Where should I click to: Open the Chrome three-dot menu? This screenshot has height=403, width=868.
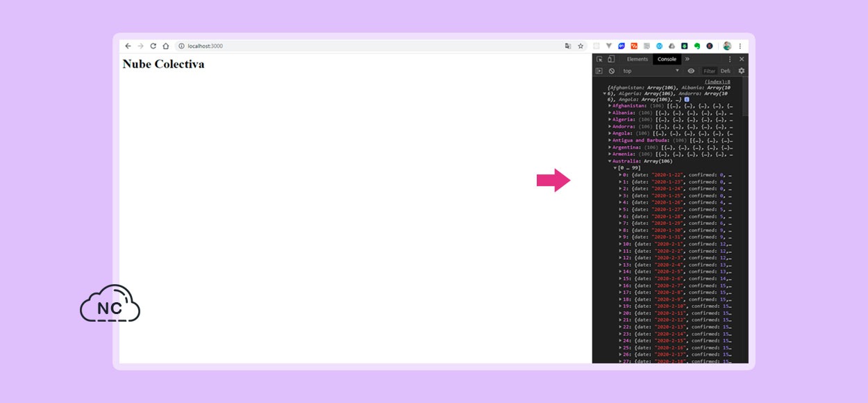740,46
